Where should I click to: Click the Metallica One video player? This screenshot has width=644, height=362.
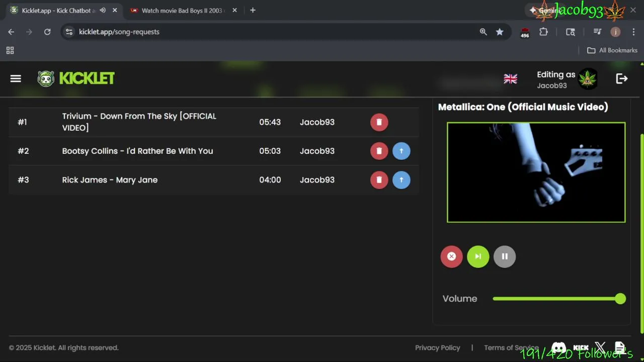(x=536, y=172)
